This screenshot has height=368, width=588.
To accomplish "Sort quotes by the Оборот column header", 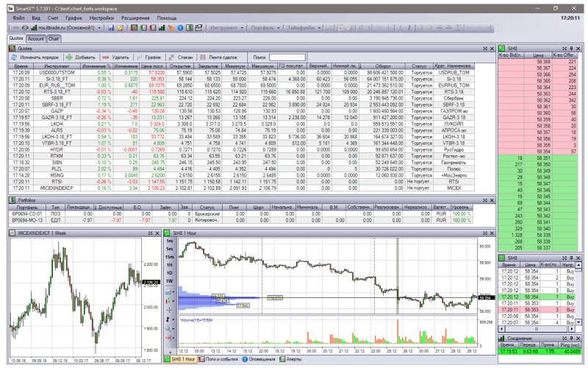I will click(382, 66).
